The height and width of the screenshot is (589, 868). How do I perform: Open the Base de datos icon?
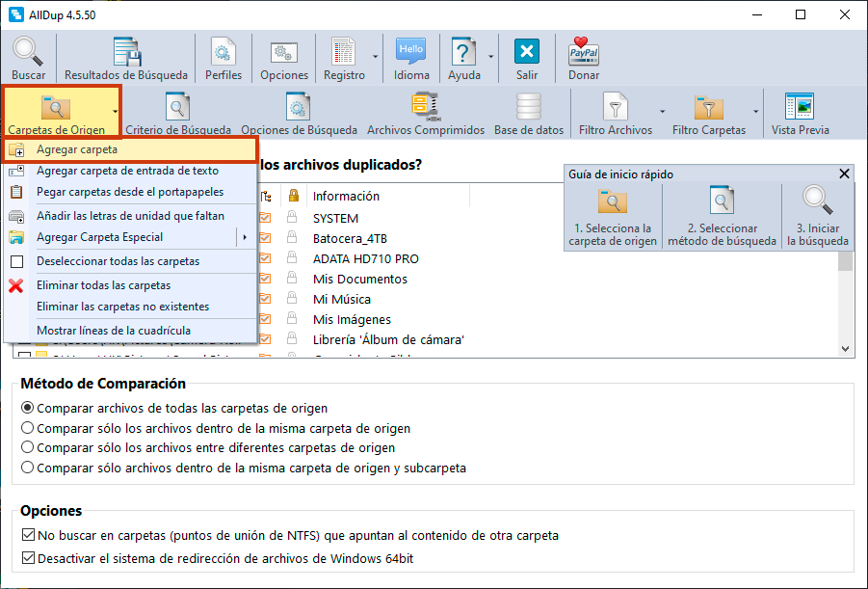(x=529, y=107)
